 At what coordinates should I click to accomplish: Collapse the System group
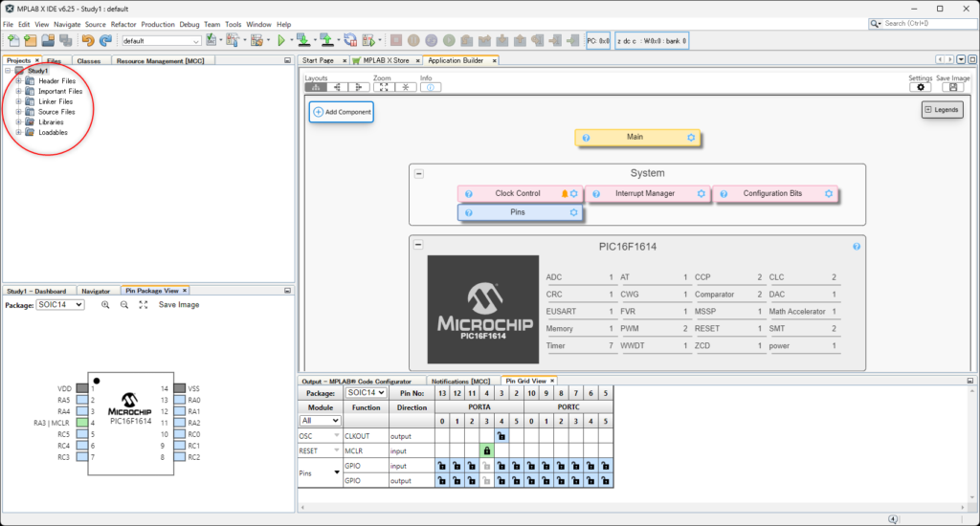pos(418,173)
